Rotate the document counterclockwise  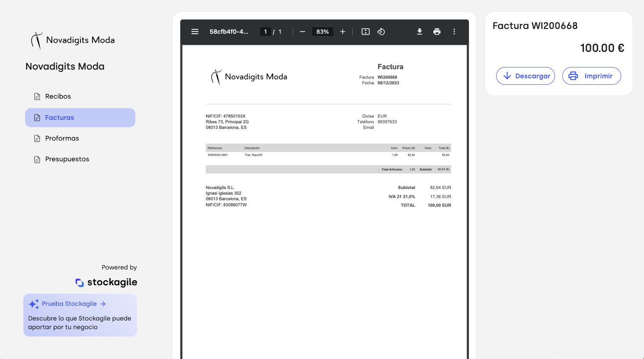click(381, 32)
